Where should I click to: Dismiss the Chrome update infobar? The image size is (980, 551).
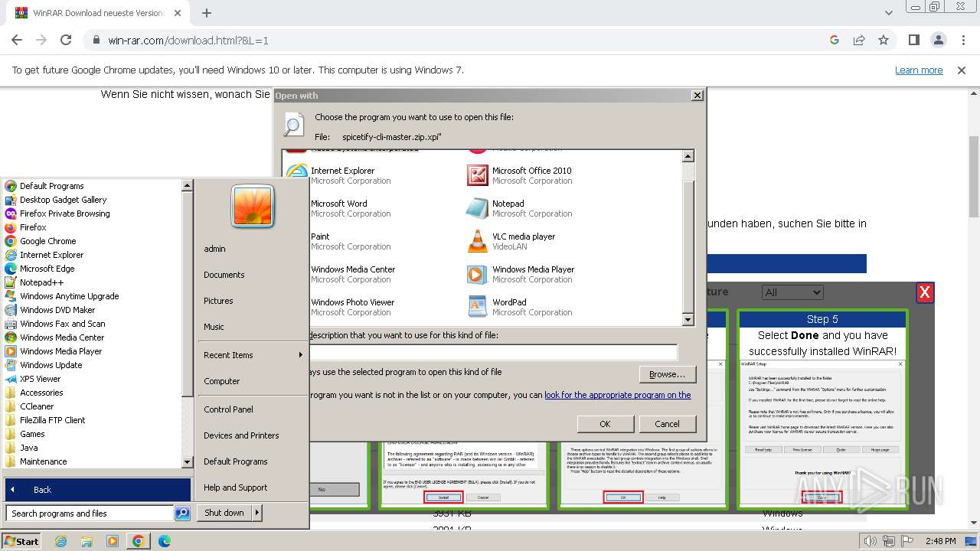[962, 70]
